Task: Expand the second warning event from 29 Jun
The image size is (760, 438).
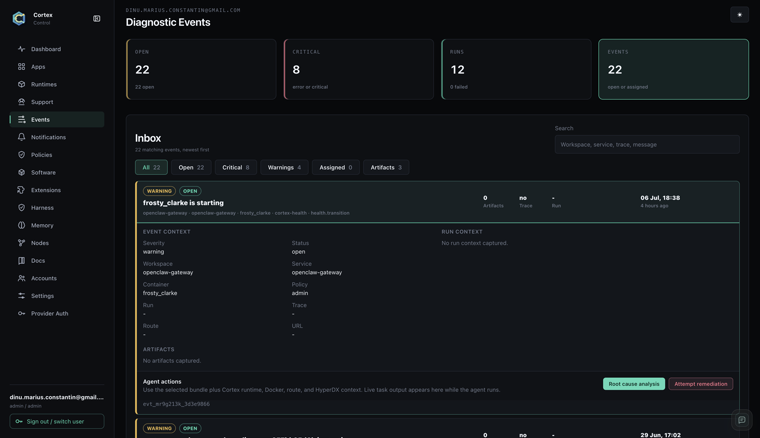Action: [x=438, y=429]
